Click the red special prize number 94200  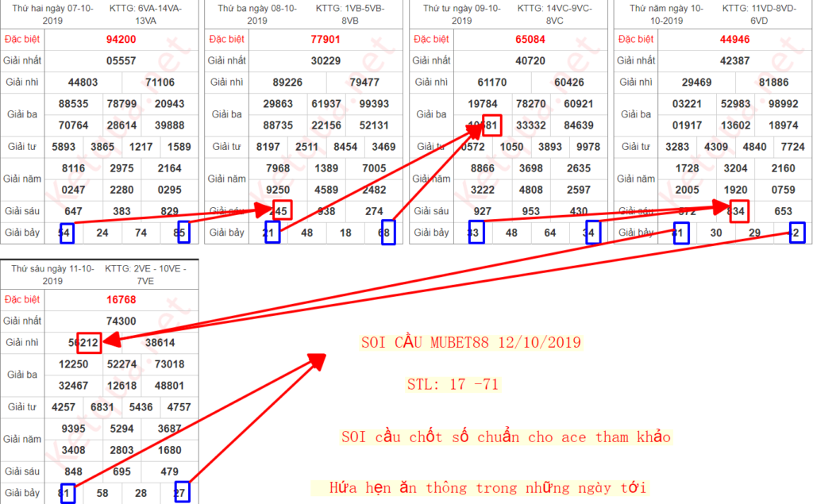pyautogui.click(x=121, y=38)
